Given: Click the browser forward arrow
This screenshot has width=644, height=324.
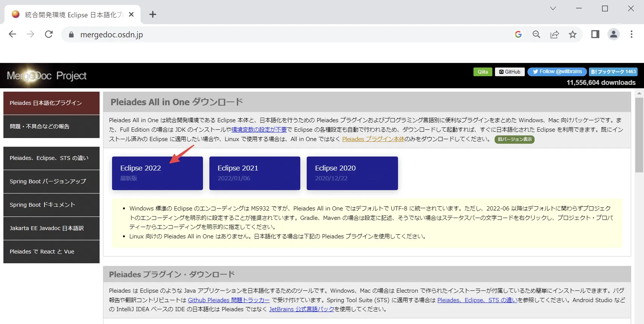Looking at the screenshot, I should [x=31, y=34].
